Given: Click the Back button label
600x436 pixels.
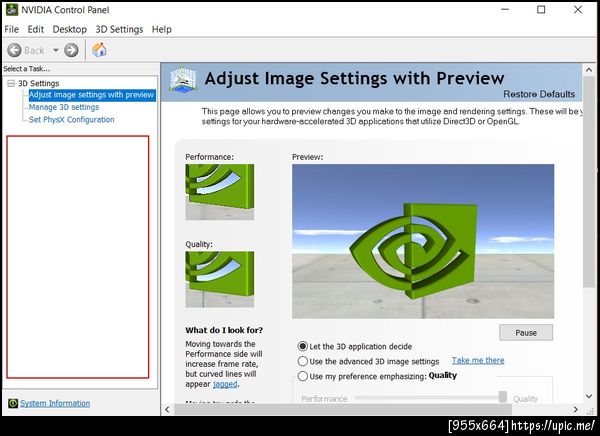Looking at the screenshot, I should coord(34,51).
